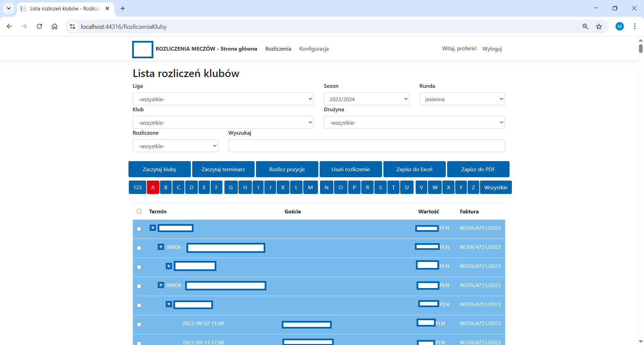Go to ROZLICZENIA MECZÓW - Strona główna

click(206, 49)
